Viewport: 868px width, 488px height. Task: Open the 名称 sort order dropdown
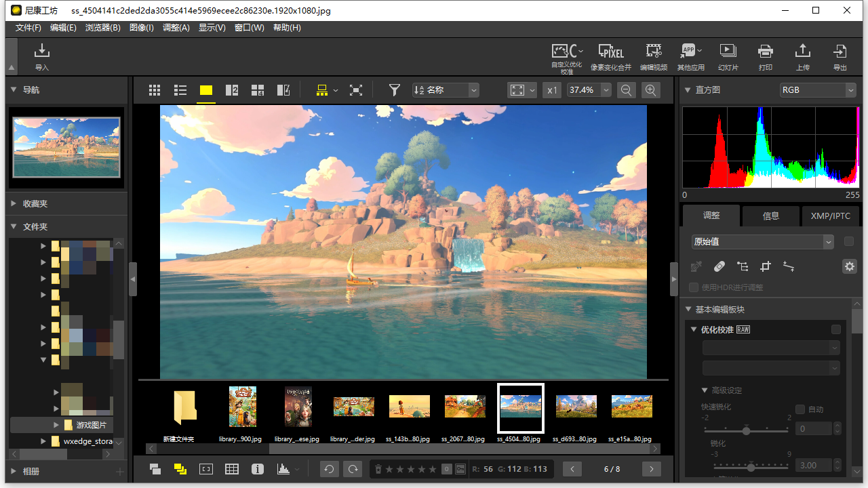click(x=445, y=89)
